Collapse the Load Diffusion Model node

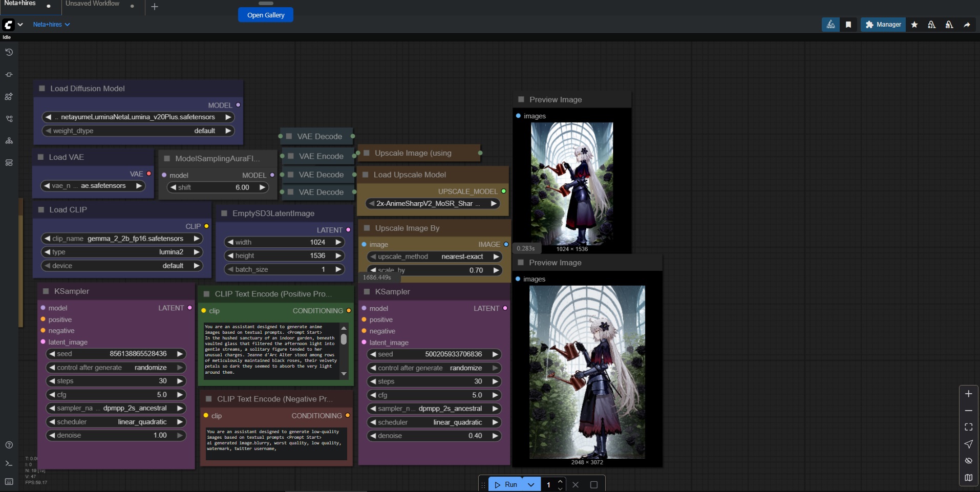pos(42,89)
